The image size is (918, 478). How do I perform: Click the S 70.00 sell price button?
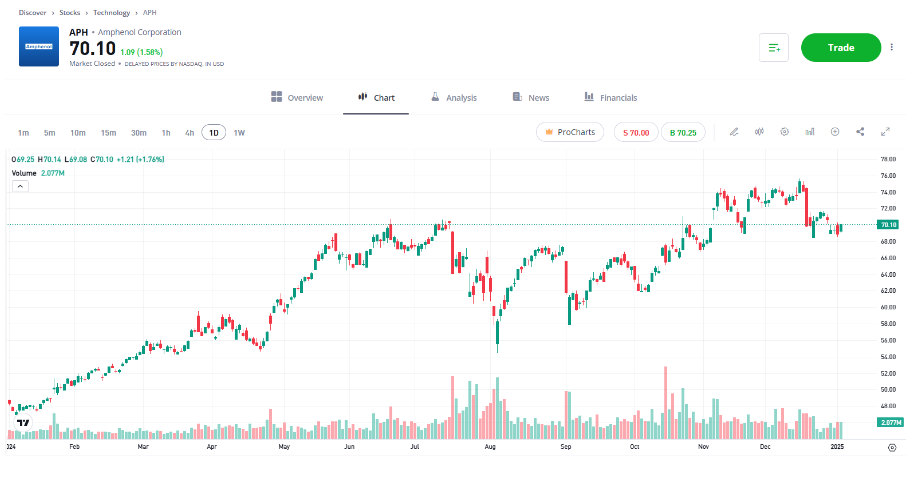coord(636,132)
